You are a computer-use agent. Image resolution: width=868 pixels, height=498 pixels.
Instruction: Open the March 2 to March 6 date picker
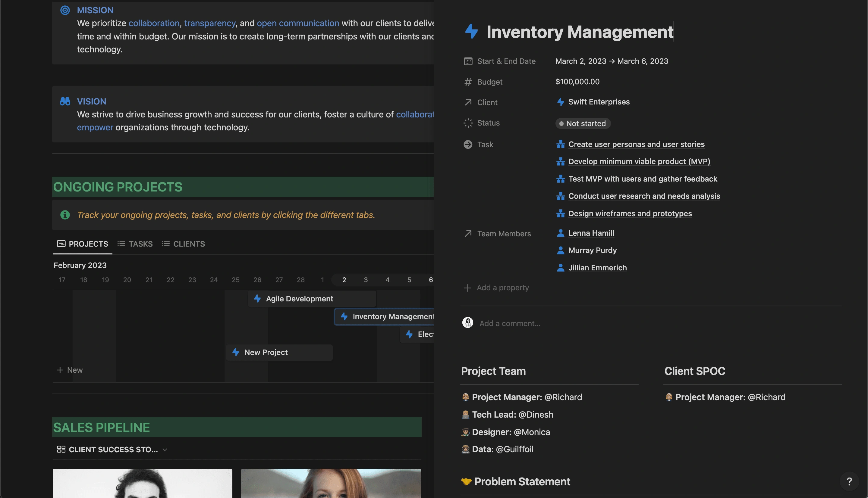point(612,61)
